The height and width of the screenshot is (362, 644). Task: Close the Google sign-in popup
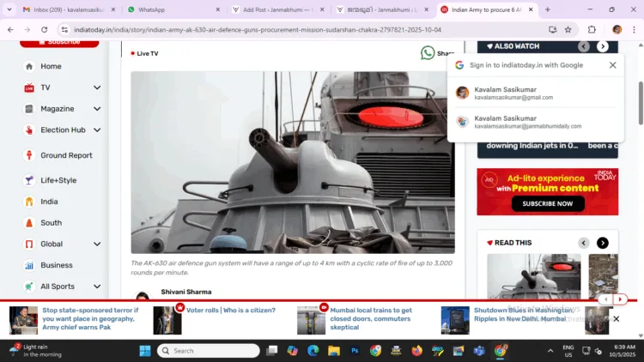coord(612,65)
